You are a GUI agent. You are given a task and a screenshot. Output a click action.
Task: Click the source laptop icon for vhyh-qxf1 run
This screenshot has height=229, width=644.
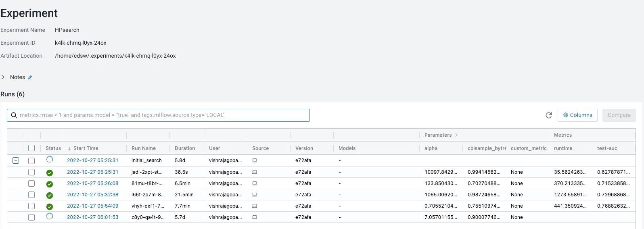coord(255,206)
